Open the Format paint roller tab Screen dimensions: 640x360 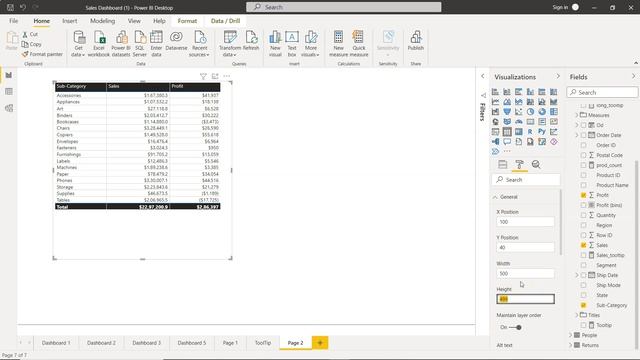pyautogui.click(x=519, y=164)
